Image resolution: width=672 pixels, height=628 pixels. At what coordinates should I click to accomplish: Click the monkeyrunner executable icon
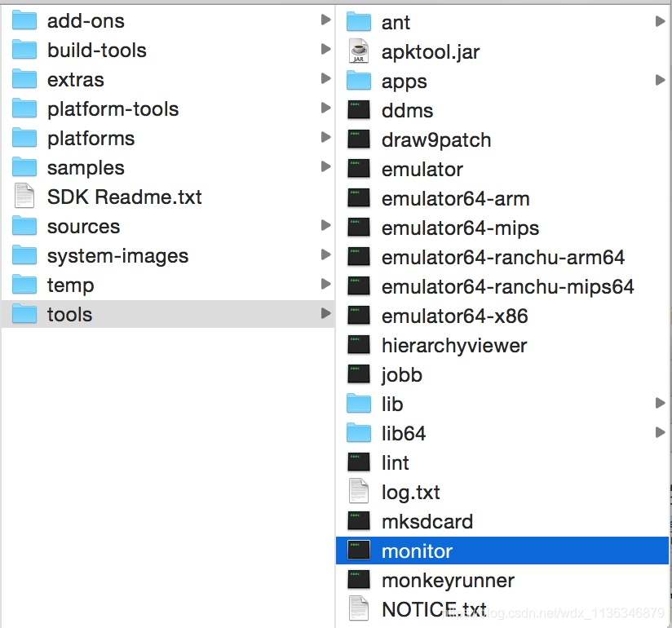pos(359,580)
